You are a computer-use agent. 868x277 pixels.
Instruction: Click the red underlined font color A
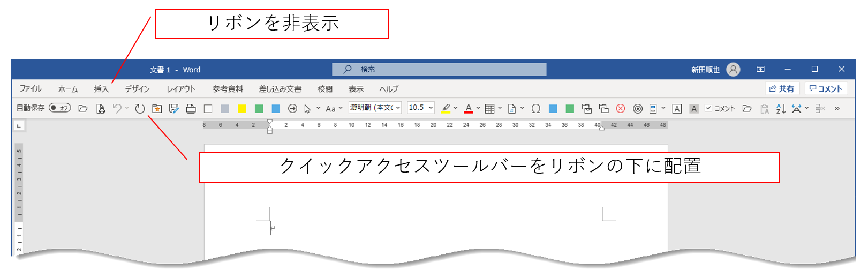(x=469, y=109)
